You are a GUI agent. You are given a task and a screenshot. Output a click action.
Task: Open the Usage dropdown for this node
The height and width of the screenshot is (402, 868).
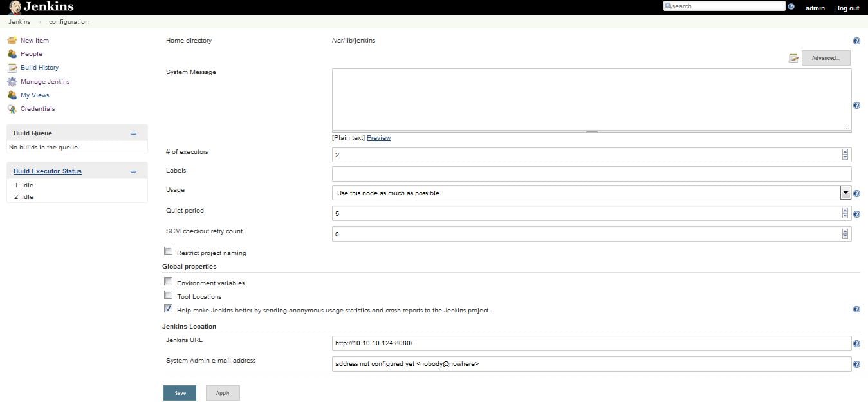point(845,192)
